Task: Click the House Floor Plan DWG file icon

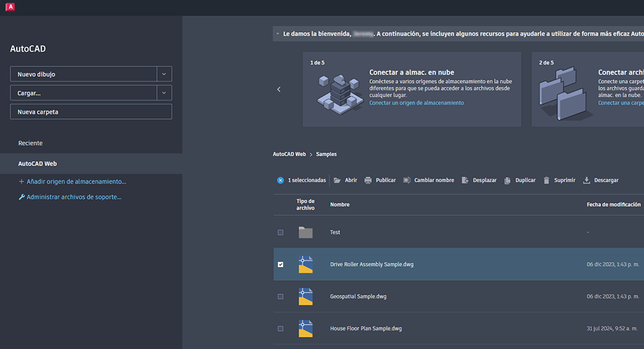Action: (x=306, y=328)
